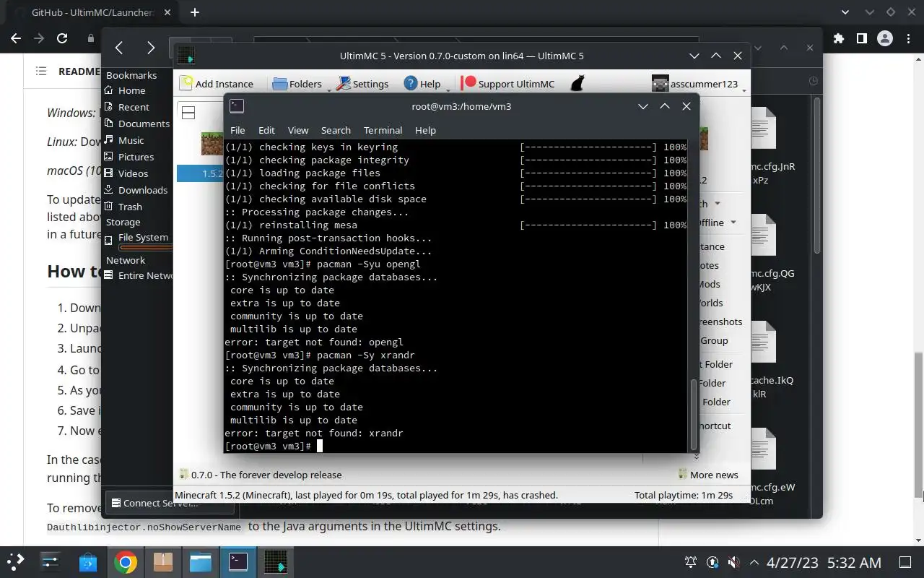Open the terminal Help menu
924x578 pixels.
[x=425, y=130]
